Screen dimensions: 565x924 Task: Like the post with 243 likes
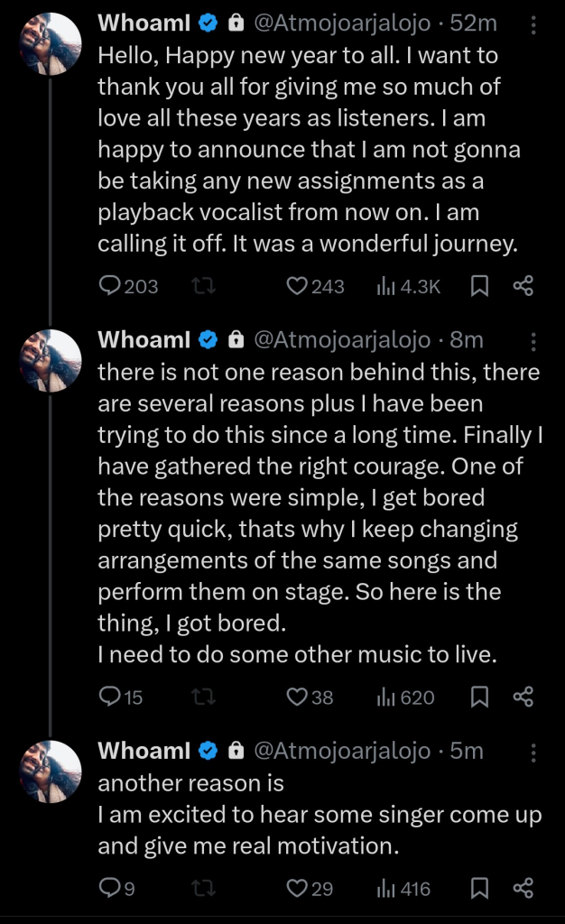click(297, 286)
